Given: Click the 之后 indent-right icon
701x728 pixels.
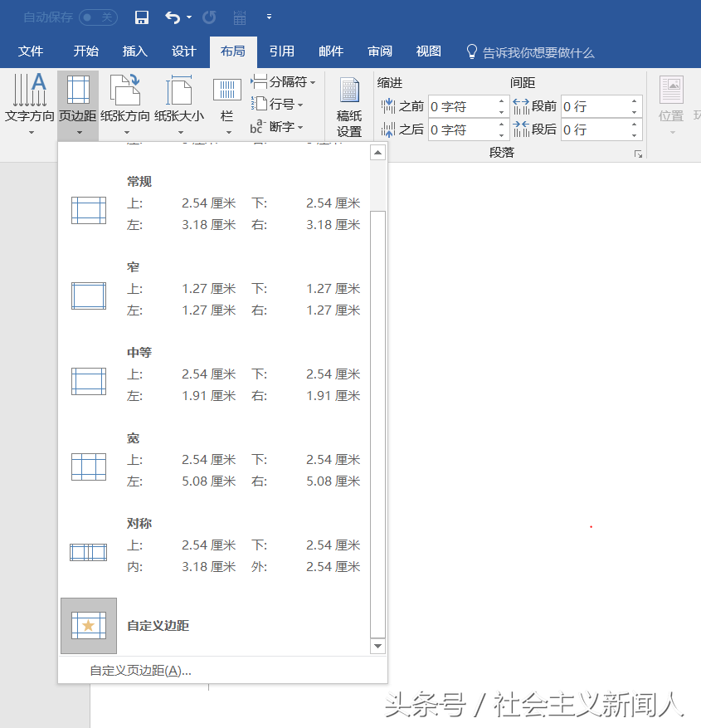Looking at the screenshot, I should (x=388, y=129).
